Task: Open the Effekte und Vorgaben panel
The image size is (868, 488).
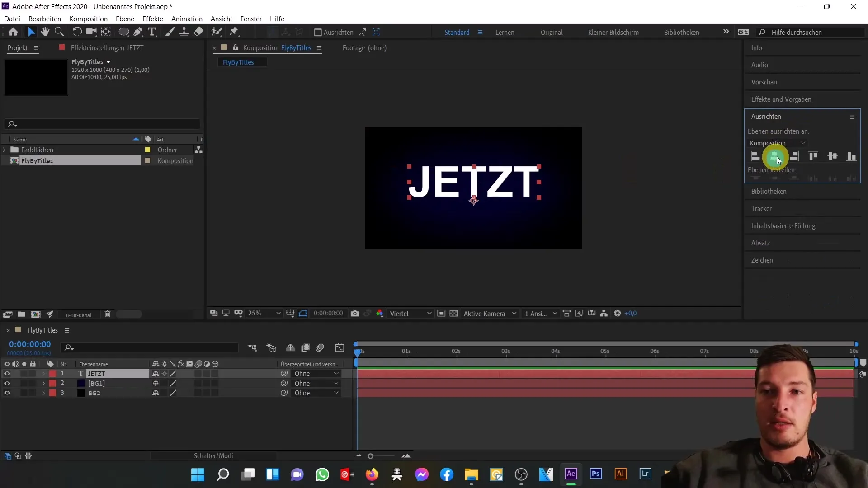Action: [x=781, y=99]
